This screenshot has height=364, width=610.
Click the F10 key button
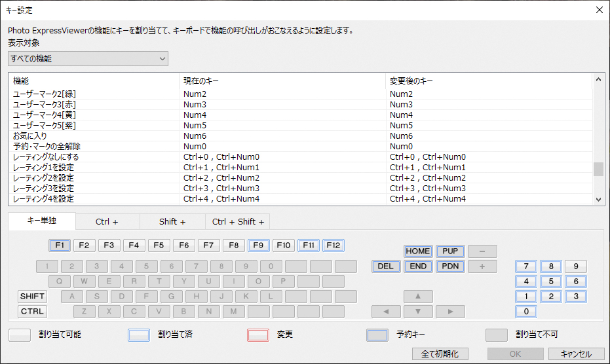click(284, 246)
